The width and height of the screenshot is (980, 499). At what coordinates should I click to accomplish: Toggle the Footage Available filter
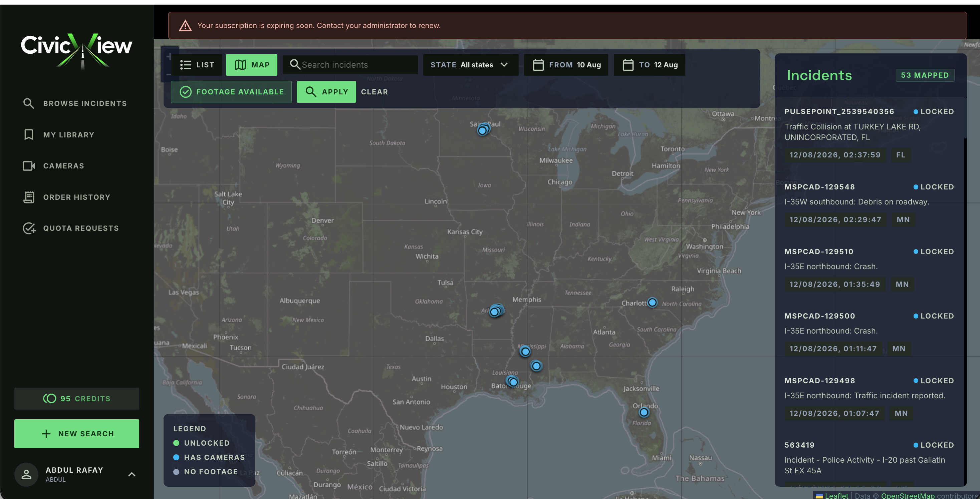[231, 92]
